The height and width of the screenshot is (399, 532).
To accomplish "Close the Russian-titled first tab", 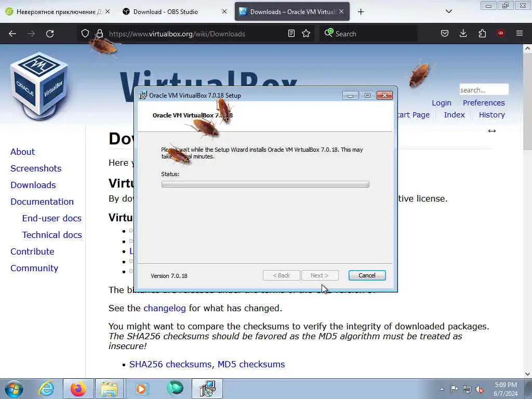I will (108, 11).
